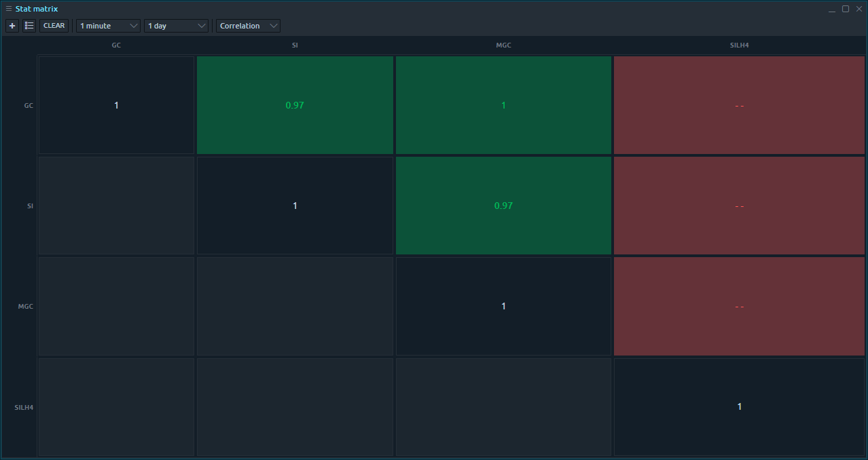Viewport: 868px width, 460px height.
Task: Open the instrument list icon next to plus
Action: click(29, 25)
